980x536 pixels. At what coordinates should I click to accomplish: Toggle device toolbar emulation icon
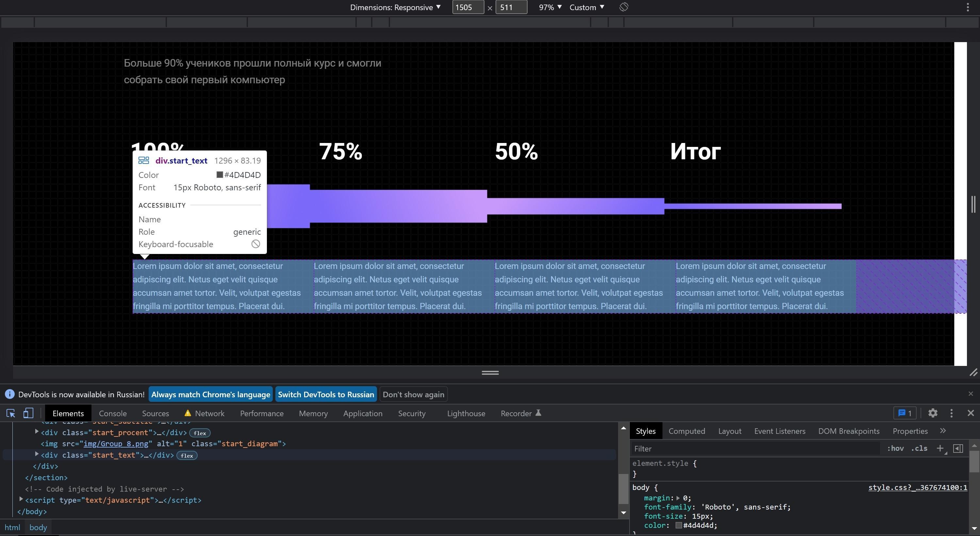(x=28, y=413)
